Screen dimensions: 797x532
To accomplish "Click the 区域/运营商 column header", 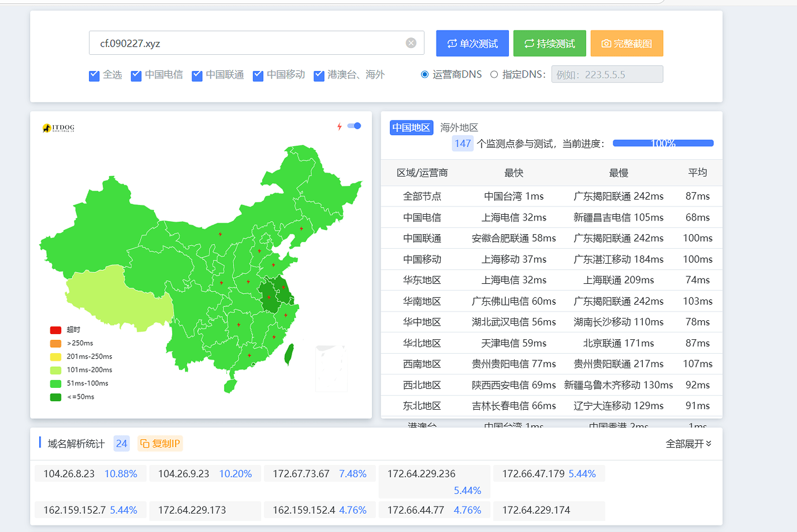I will coord(422,173).
